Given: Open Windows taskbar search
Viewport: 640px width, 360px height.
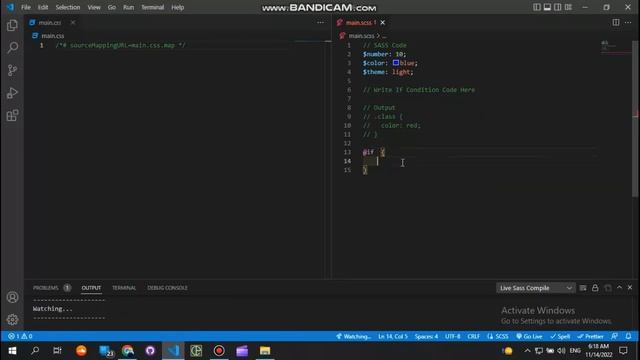Looking at the screenshot, I should (35, 351).
